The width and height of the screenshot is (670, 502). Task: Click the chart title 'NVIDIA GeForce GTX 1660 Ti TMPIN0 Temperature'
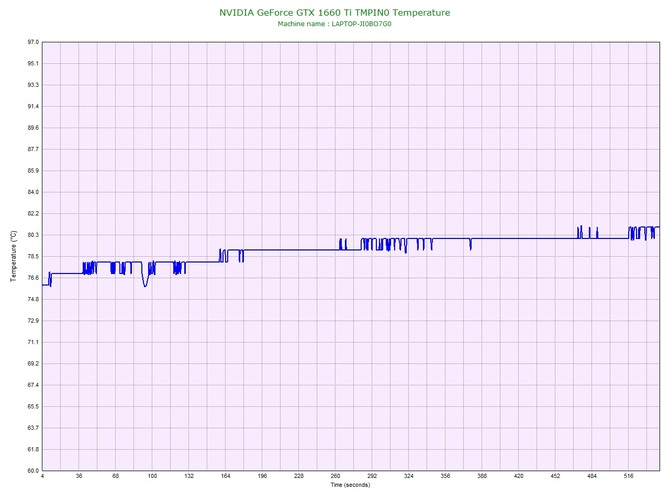click(x=334, y=12)
